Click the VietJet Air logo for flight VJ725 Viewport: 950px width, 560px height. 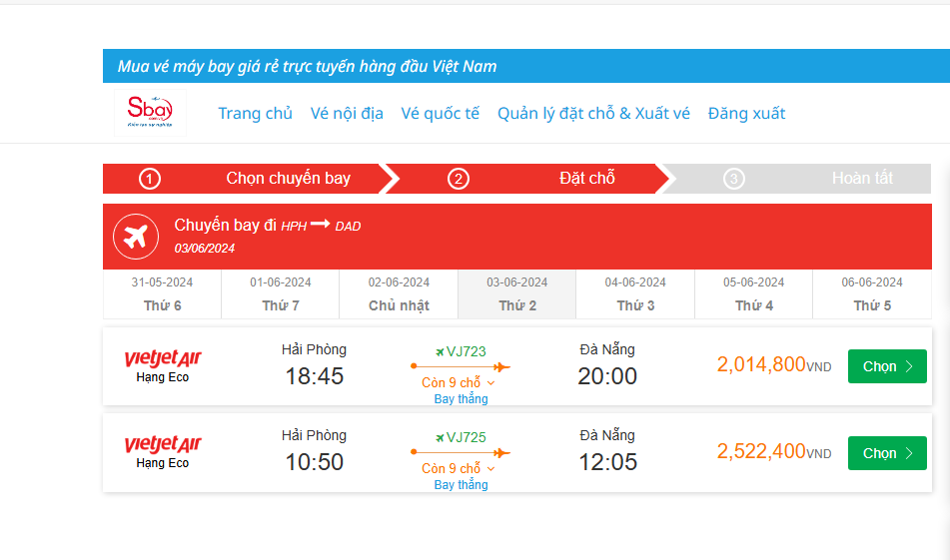(163, 444)
